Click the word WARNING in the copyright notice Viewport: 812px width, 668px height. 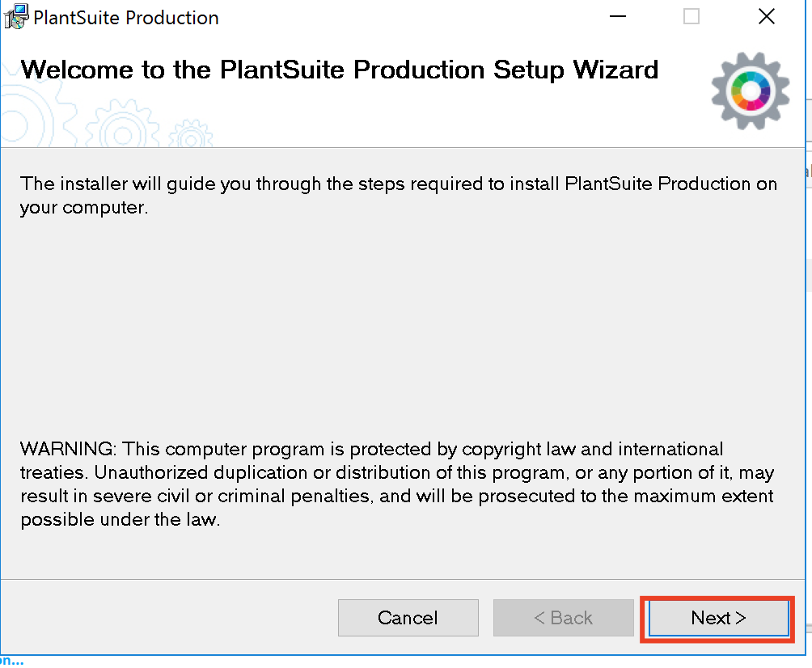68,449
